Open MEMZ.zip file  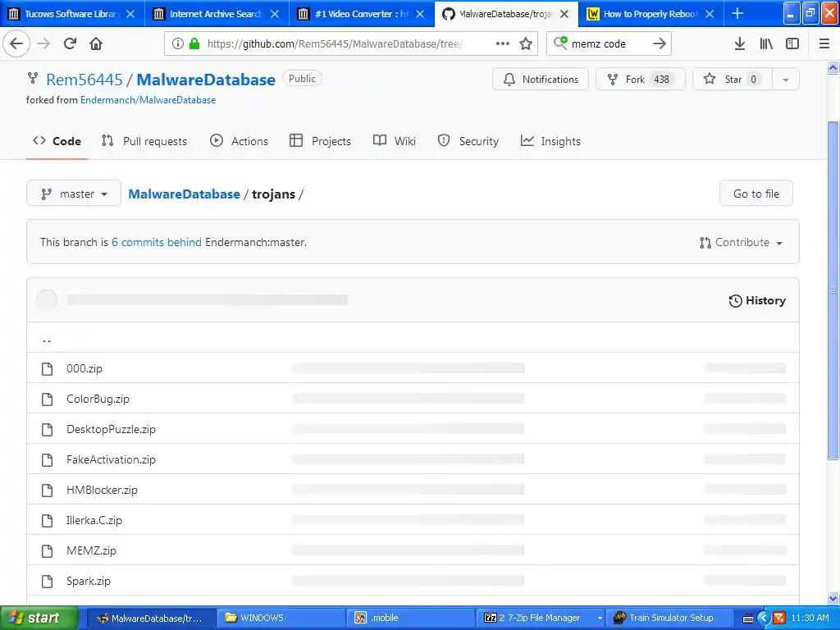[91, 550]
